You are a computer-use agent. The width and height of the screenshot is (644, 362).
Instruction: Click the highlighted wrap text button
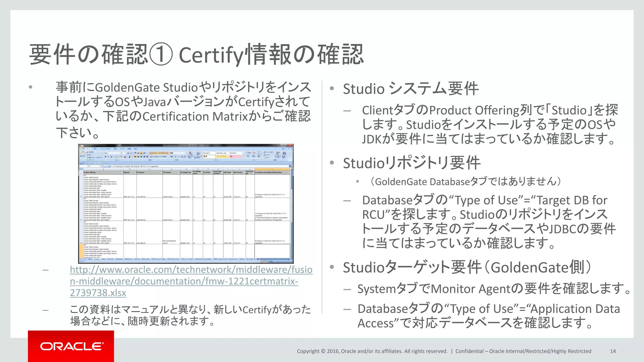[159, 153]
